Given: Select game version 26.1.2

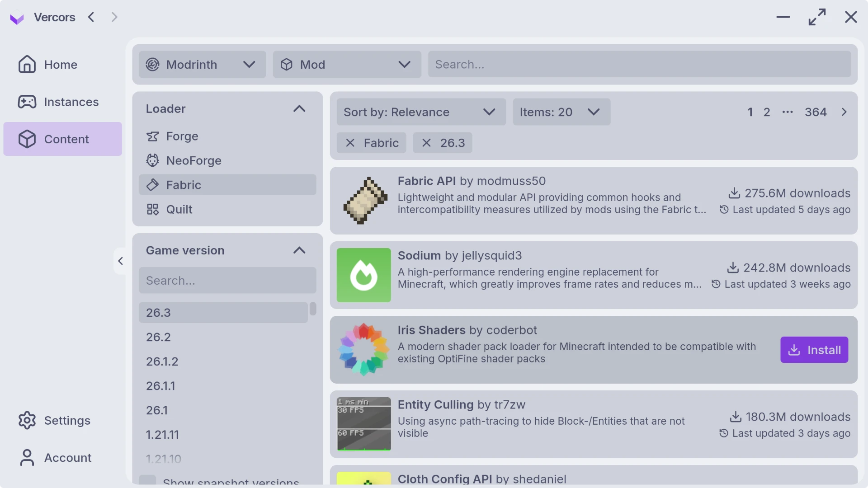Looking at the screenshot, I should coord(223,361).
